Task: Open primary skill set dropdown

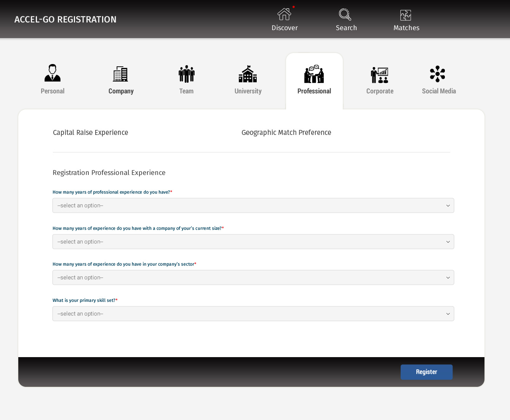Action: [253, 314]
